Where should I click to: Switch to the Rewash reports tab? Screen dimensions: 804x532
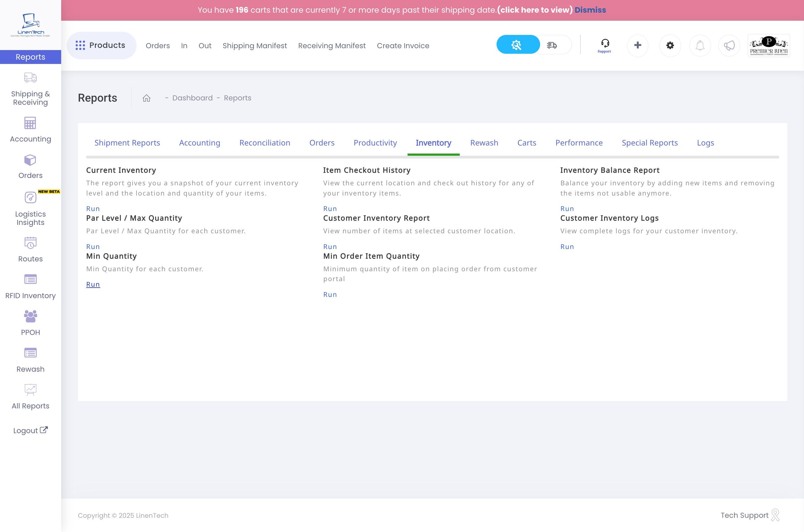tap(484, 143)
